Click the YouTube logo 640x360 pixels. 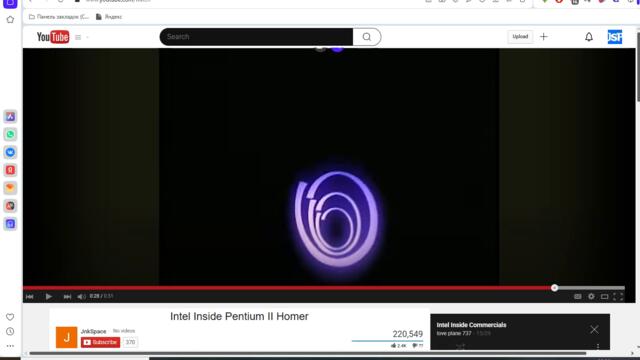(x=53, y=37)
